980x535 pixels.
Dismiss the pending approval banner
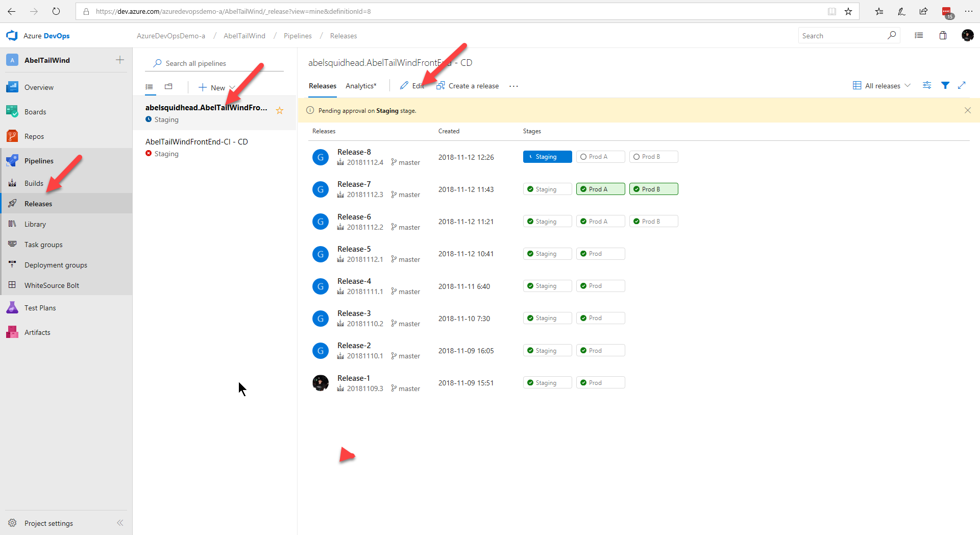(968, 110)
